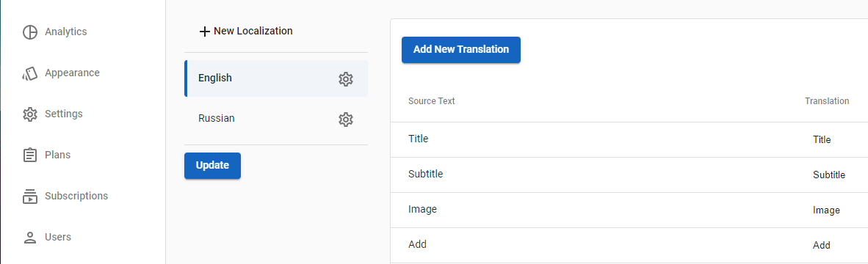Click the Appearance swatches icon

(x=29, y=73)
